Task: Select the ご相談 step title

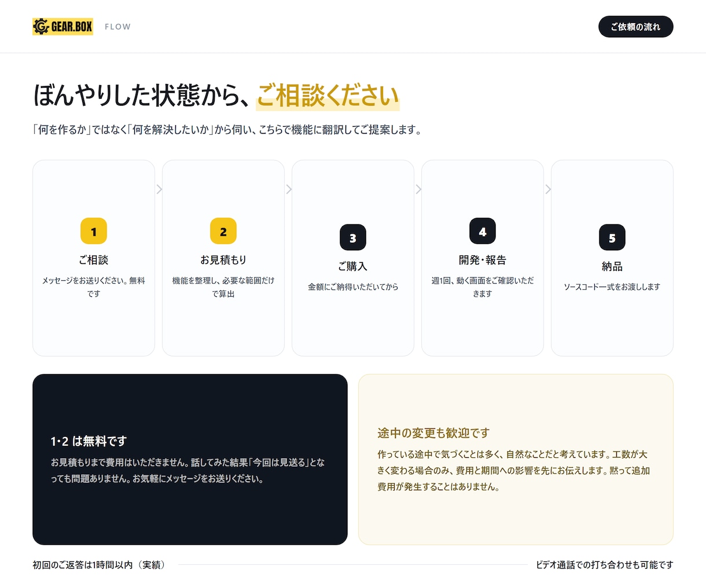Action: point(94,260)
